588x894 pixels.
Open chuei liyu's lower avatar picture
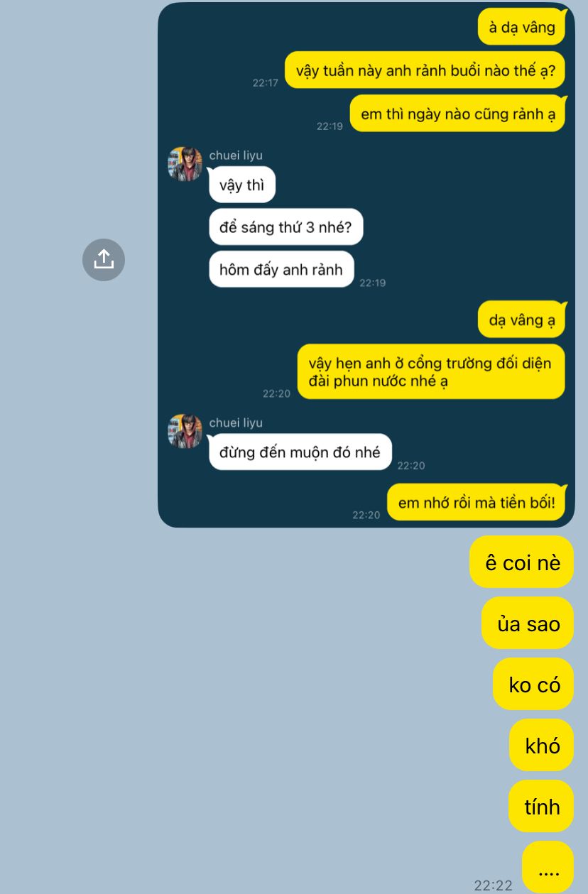point(185,431)
